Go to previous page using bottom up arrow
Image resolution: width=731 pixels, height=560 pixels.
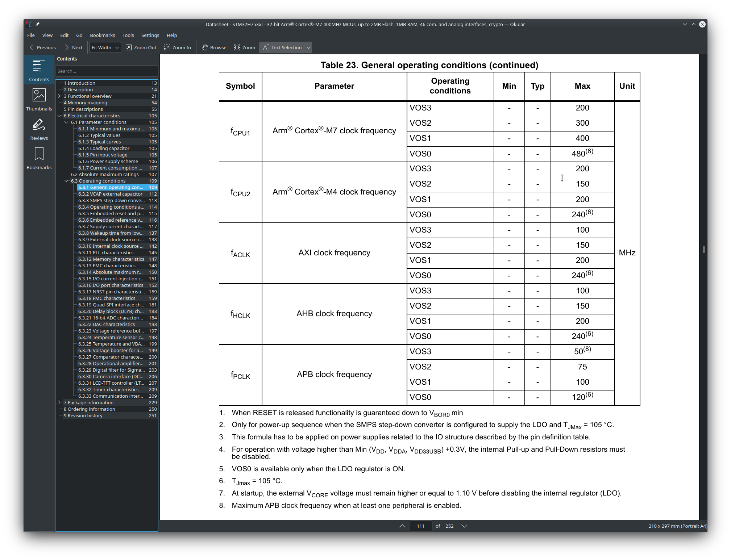pyautogui.click(x=402, y=526)
